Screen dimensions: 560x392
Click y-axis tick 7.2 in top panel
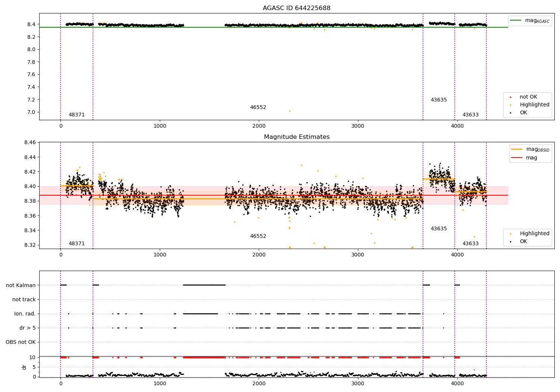click(31, 100)
